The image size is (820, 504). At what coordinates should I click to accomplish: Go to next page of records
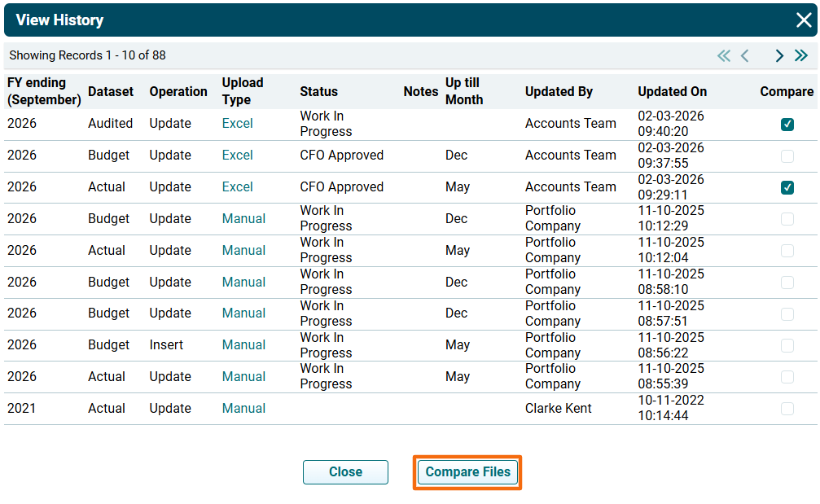tap(779, 56)
